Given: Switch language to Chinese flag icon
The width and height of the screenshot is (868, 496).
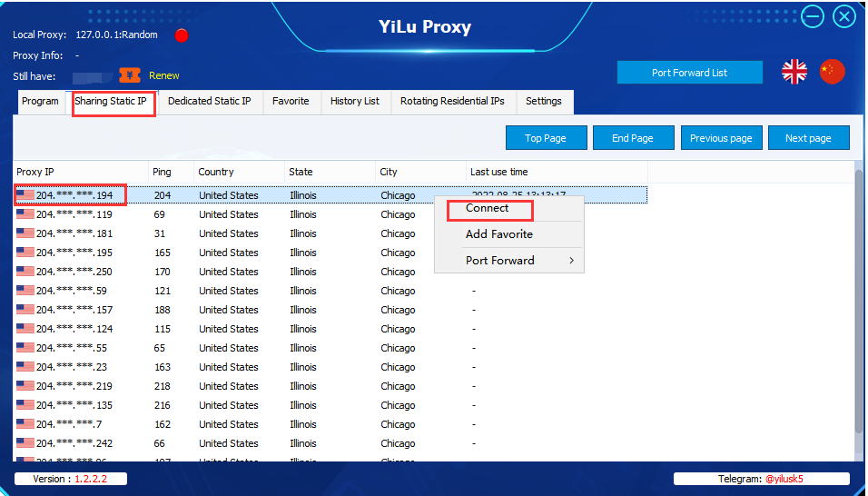Looking at the screenshot, I should 832,72.
